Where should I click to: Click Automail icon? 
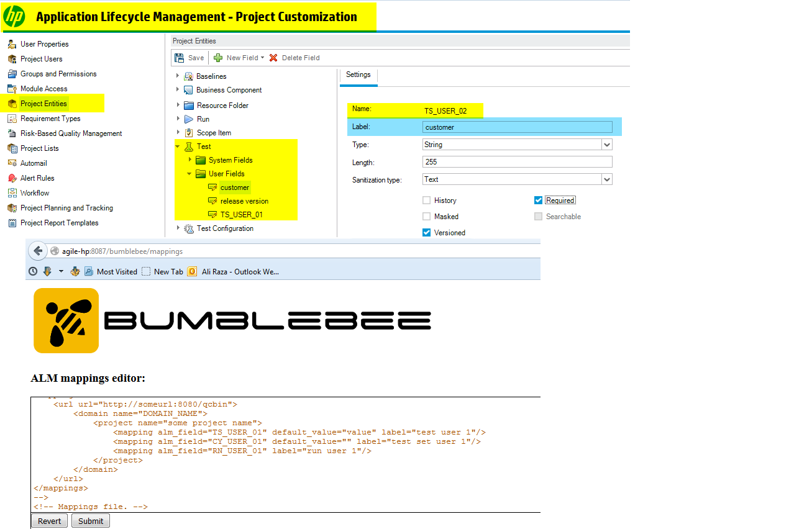[x=12, y=163]
